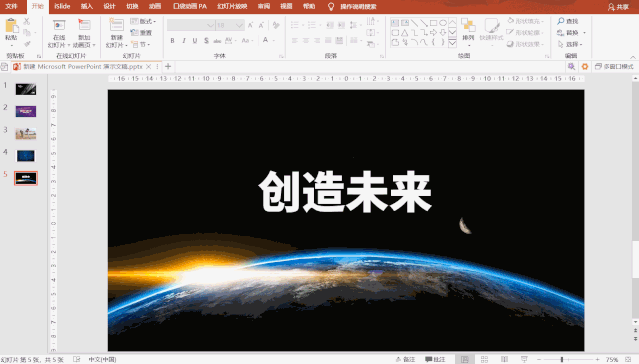Start Slide Show from status bar
This screenshot has width=639, height=364.
tap(524, 359)
